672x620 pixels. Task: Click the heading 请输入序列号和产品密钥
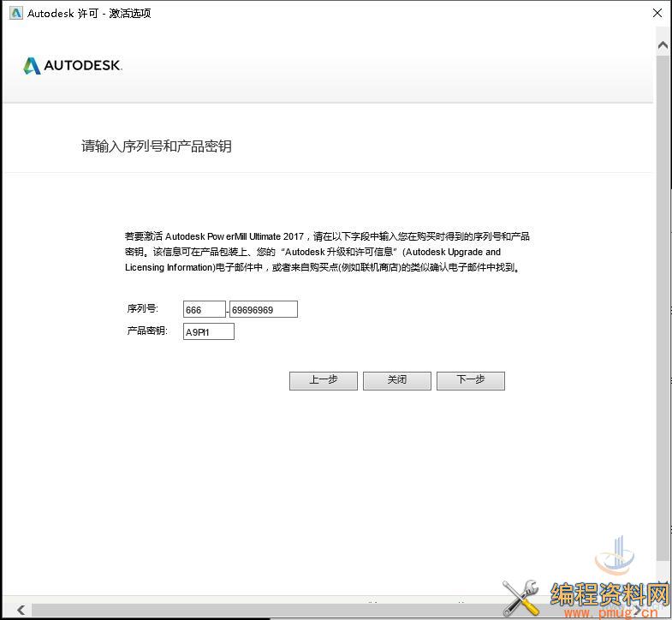click(x=157, y=146)
